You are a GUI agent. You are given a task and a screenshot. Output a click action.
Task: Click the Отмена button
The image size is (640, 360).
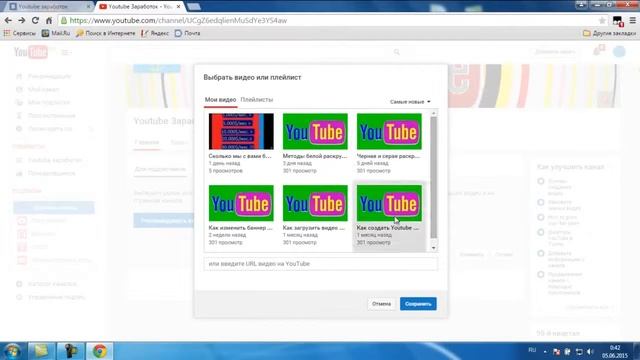coord(381,304)
